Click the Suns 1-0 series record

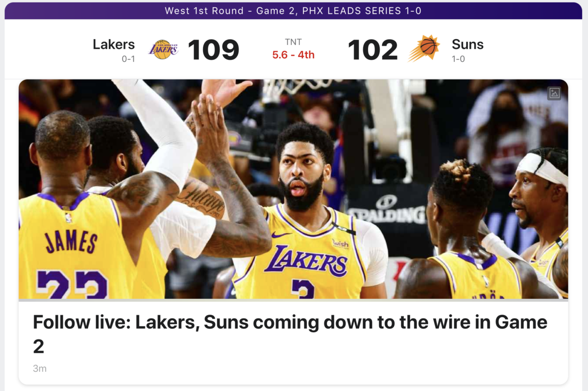(458, 59)
